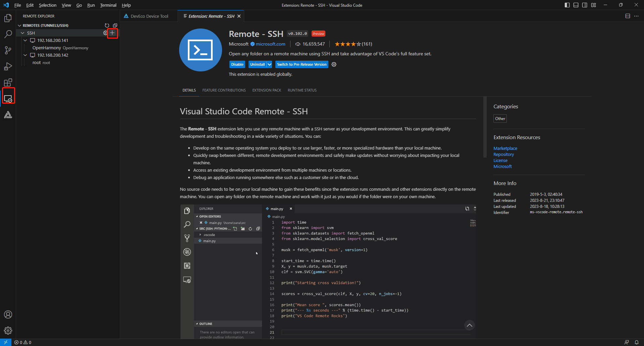Add a new SSH remote

tap(112, 33)
